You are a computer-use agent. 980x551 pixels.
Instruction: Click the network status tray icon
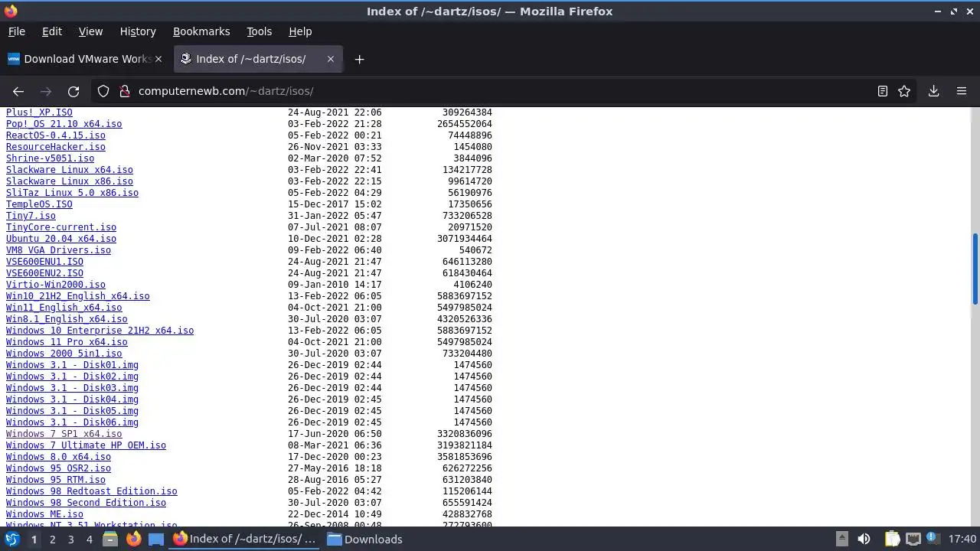913,539
